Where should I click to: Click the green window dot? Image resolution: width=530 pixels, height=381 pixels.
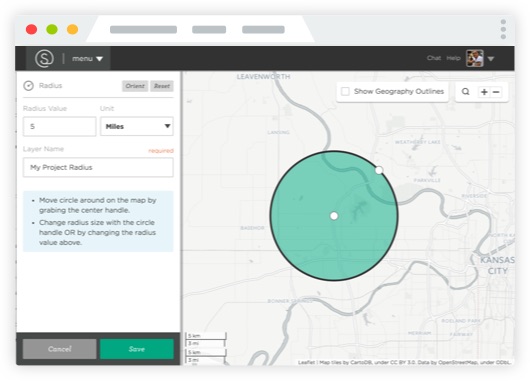[52, 29]
